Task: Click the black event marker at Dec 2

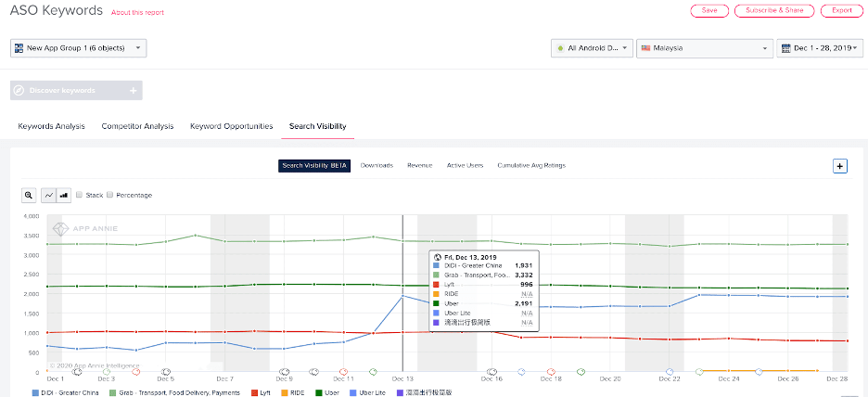Action: pos(78,372)
